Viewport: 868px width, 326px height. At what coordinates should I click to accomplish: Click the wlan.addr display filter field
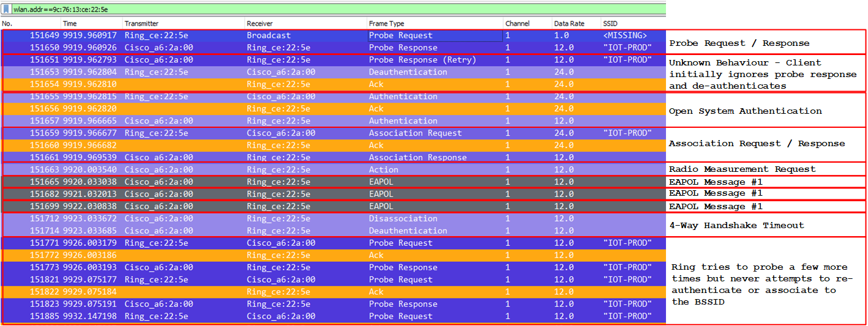(338, 9)
